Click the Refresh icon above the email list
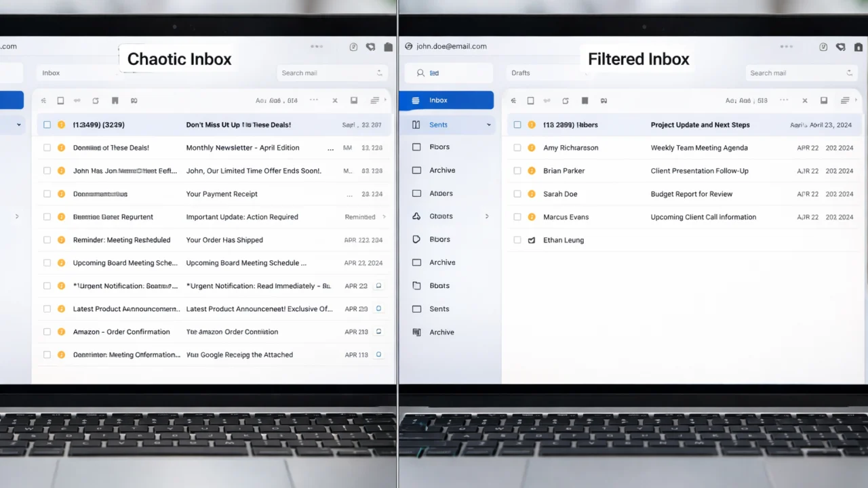The image size is (868, 488). pyautogui.click(x=96, y=100)
